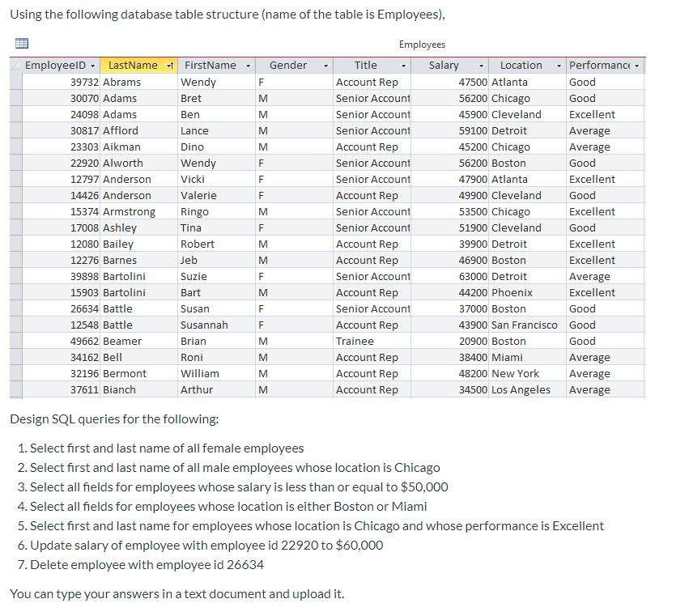This screenshot has height=616, width=689.
Task: Open the Gender column filter dropdown
Action: 325,65
